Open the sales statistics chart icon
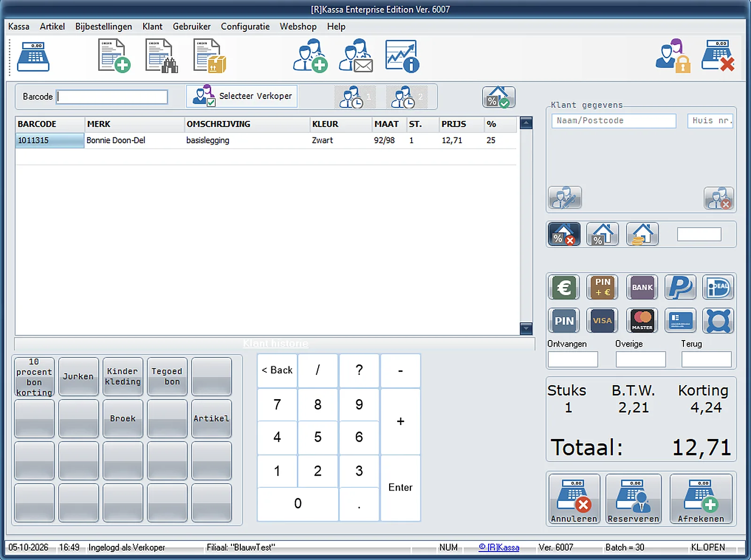This screenshot has width=751, height=560. [x=402, y=56]
